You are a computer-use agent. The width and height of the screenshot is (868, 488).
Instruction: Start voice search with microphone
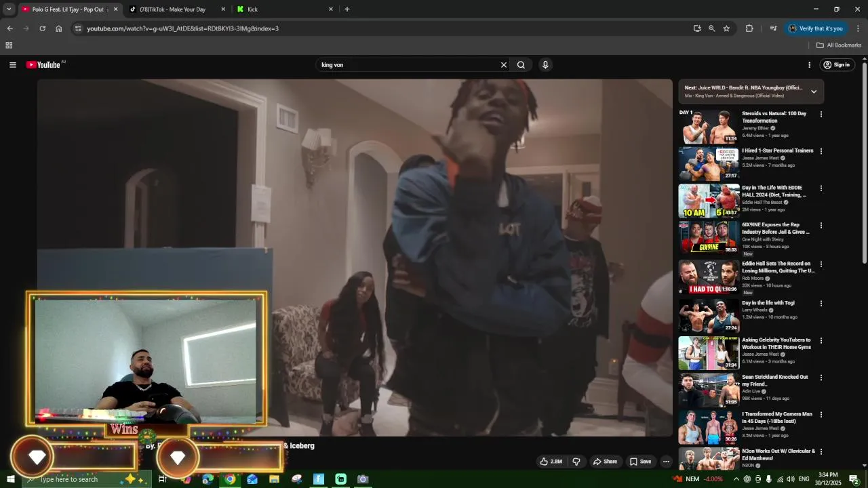(x=545, y=65)
